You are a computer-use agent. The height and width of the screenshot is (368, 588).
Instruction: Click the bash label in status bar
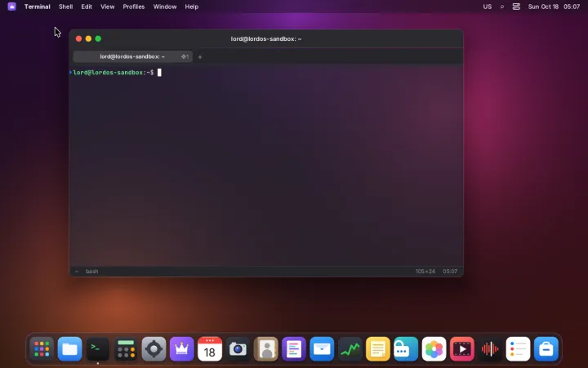(x=91, y=272)
